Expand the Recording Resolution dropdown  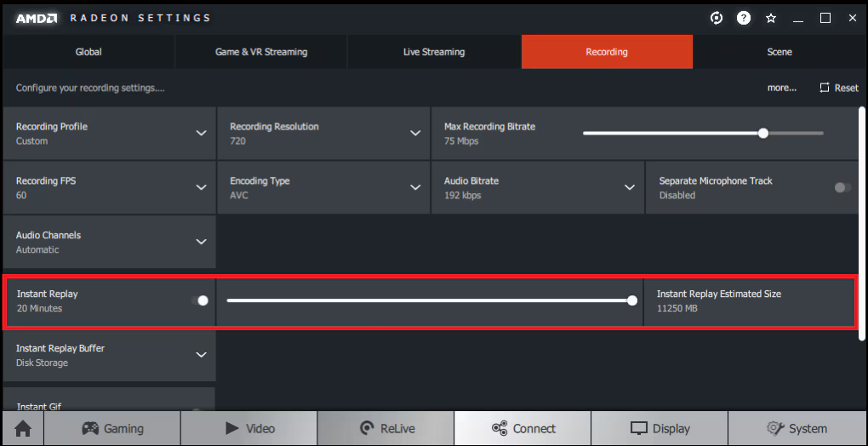(415, 134)
